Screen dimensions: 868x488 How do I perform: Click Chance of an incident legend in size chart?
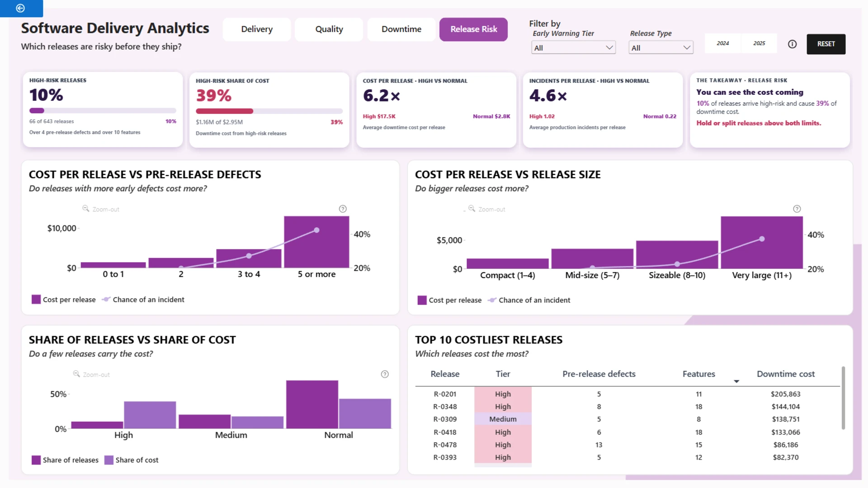[529, 300]
